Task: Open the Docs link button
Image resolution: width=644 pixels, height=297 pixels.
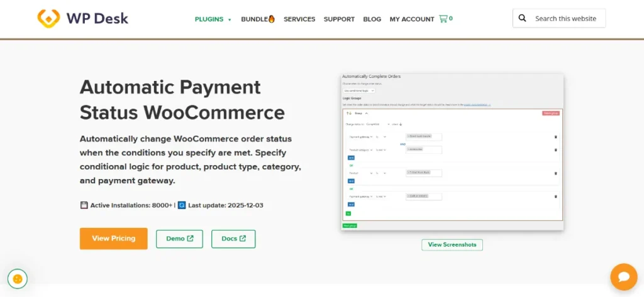Action: tap(233, 239)
